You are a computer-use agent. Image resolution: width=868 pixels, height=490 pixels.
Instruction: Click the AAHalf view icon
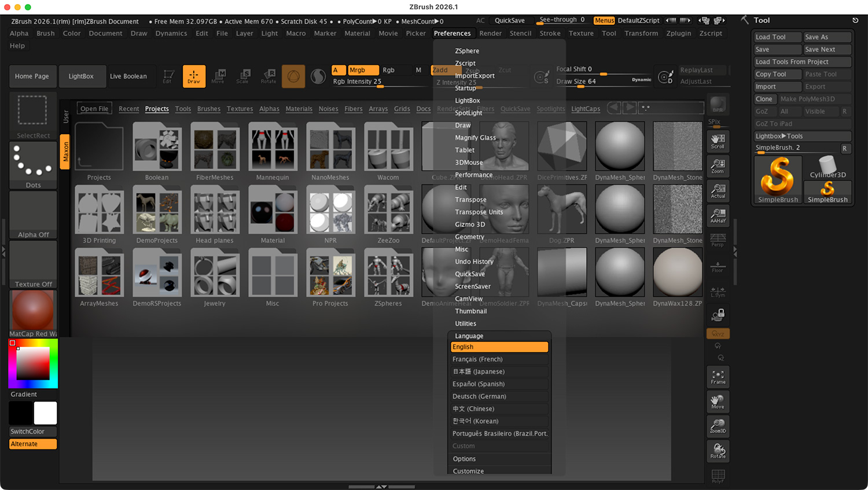(718, 215)
